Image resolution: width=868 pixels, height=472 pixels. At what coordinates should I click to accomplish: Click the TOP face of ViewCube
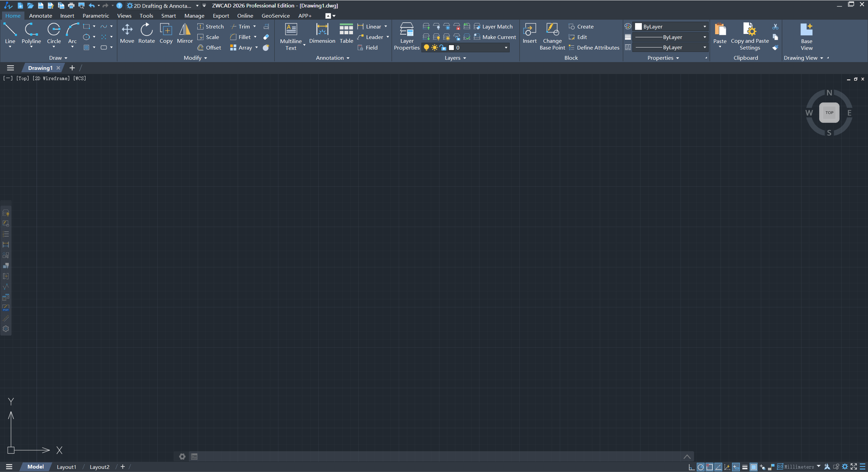click(829, 113)
